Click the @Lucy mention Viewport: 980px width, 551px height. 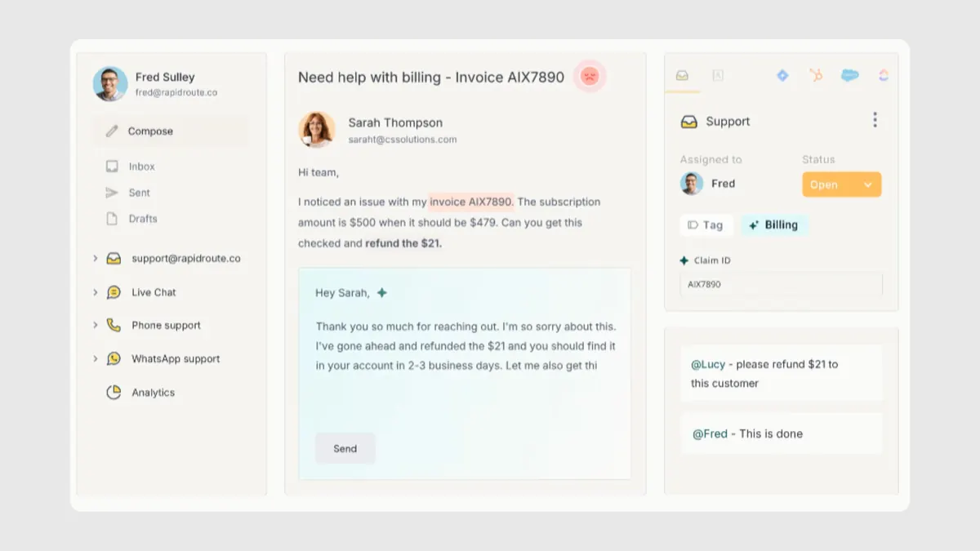708,365
